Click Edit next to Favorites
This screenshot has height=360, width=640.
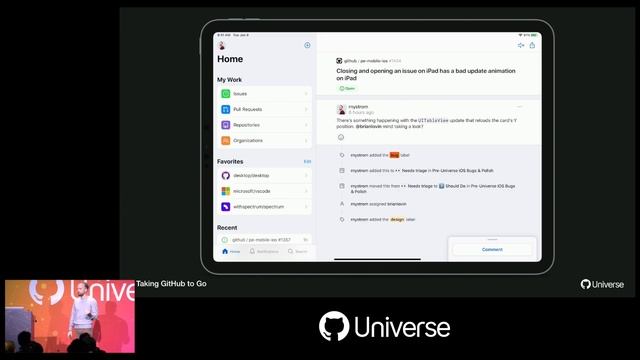(307, 162)
